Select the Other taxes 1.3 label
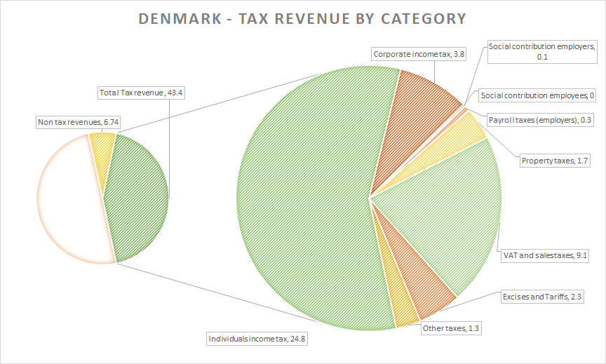 tap(452, 328)
